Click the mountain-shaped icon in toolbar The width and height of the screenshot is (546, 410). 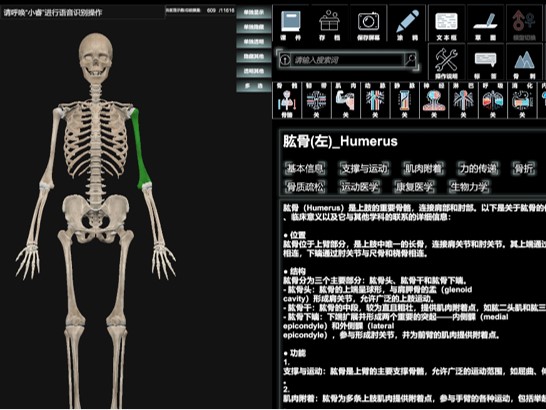[524, 62]
